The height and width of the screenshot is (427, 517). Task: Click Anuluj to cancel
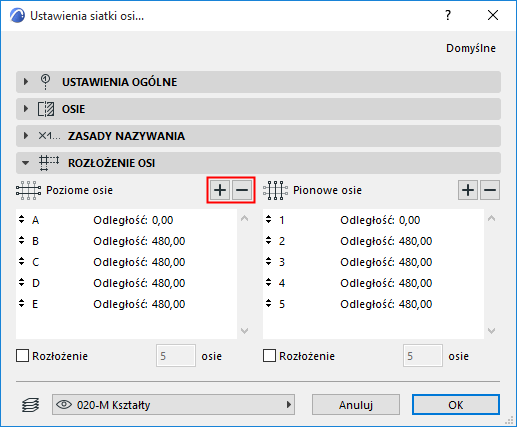356,405
